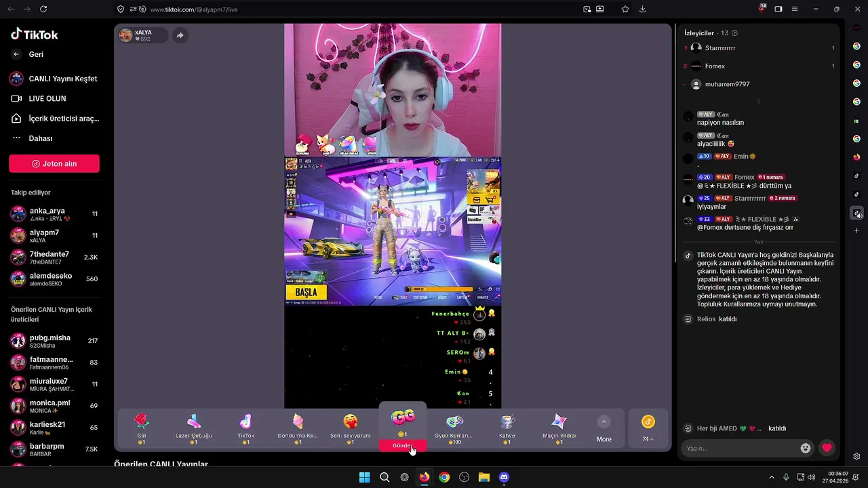
Task: Click the yellow BAŞLA button in game
Action: tap(307, 292)
